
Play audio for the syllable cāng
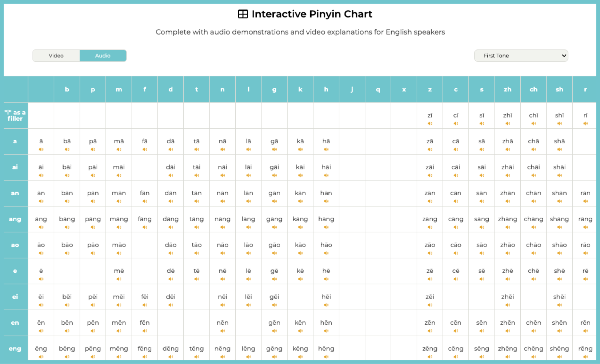click(x=456, y=227)
